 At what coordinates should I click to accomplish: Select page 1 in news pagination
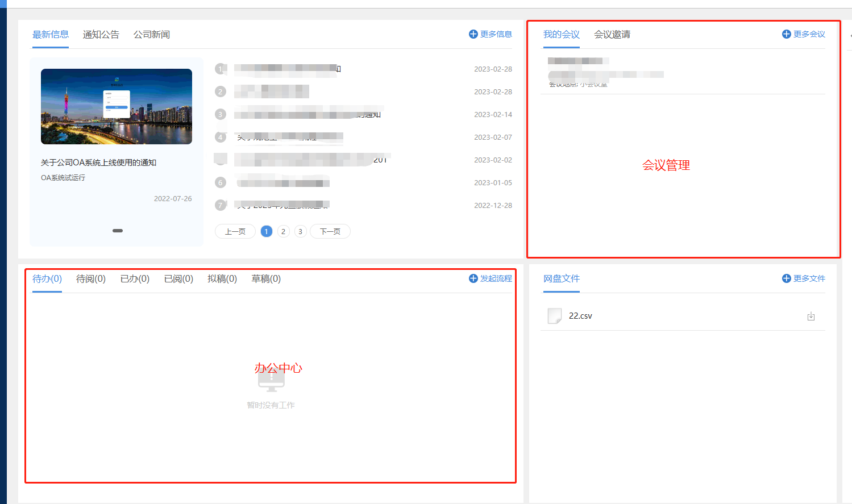(x=266, y=231)
